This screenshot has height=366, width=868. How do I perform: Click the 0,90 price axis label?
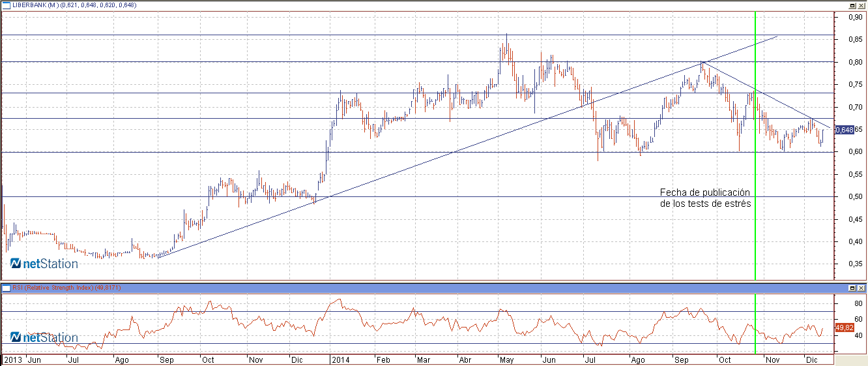[x=856, y=17]
